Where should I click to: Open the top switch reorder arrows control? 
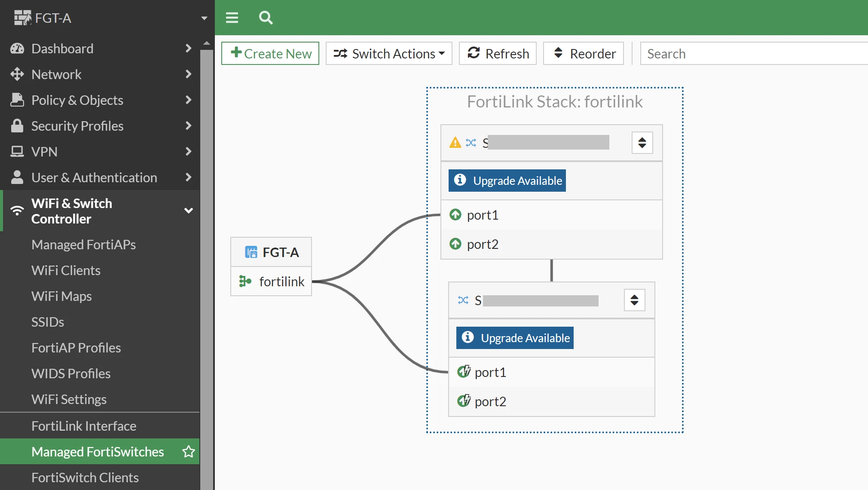(x=642, y=143)
